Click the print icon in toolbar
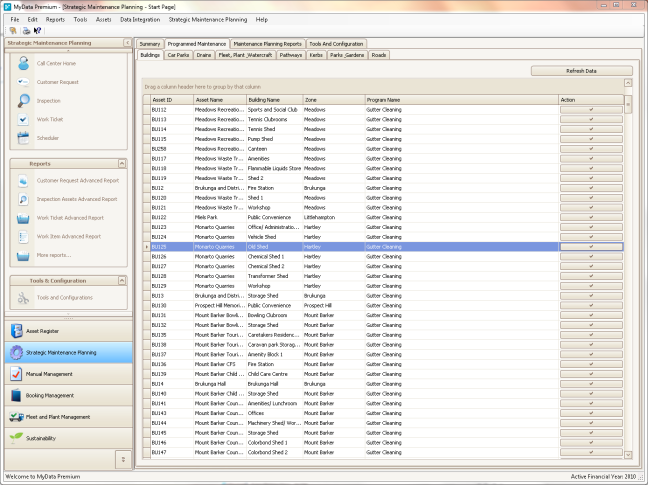The height and width of the screenshot is (485, 648). click(25, 31)
